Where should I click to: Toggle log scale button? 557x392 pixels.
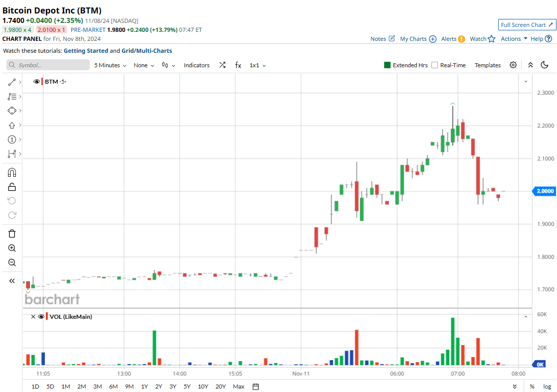(547, 387)
